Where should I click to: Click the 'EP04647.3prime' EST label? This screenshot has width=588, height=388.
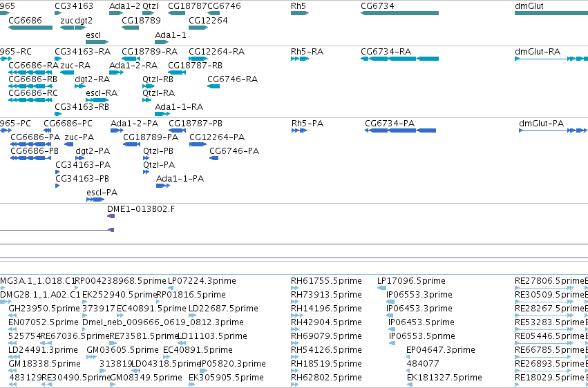(x=441, y=350)
